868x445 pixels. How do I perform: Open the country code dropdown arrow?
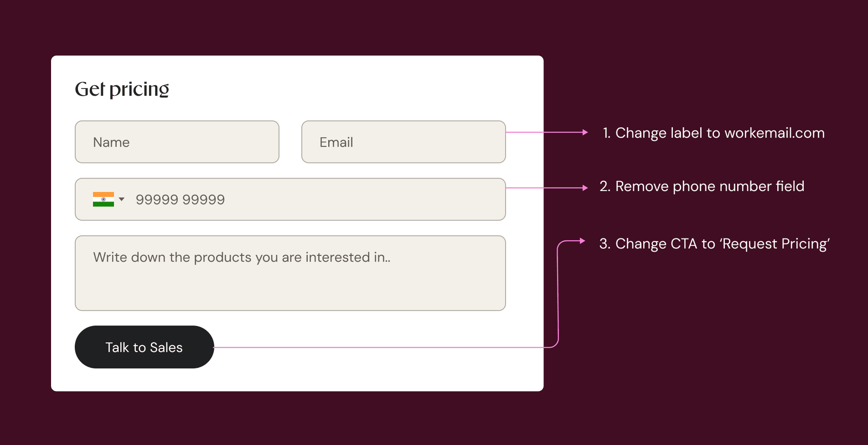click(x=122, y=199)
